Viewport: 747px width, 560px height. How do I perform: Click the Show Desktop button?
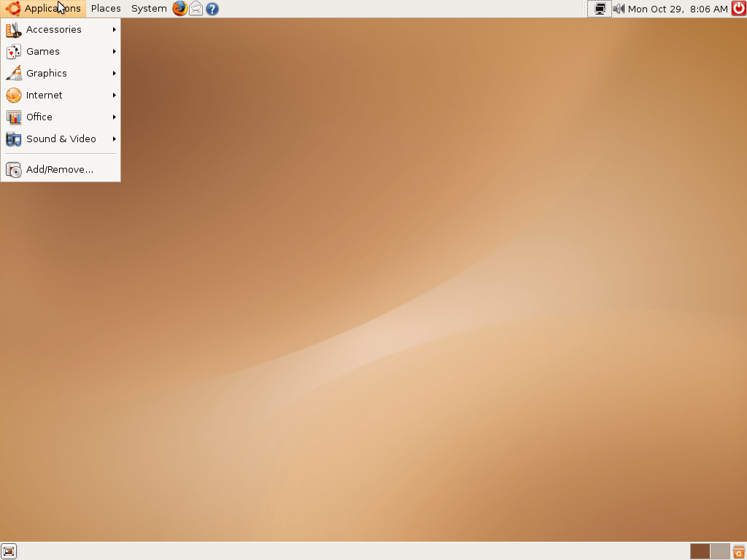click(x=9, y=551)
